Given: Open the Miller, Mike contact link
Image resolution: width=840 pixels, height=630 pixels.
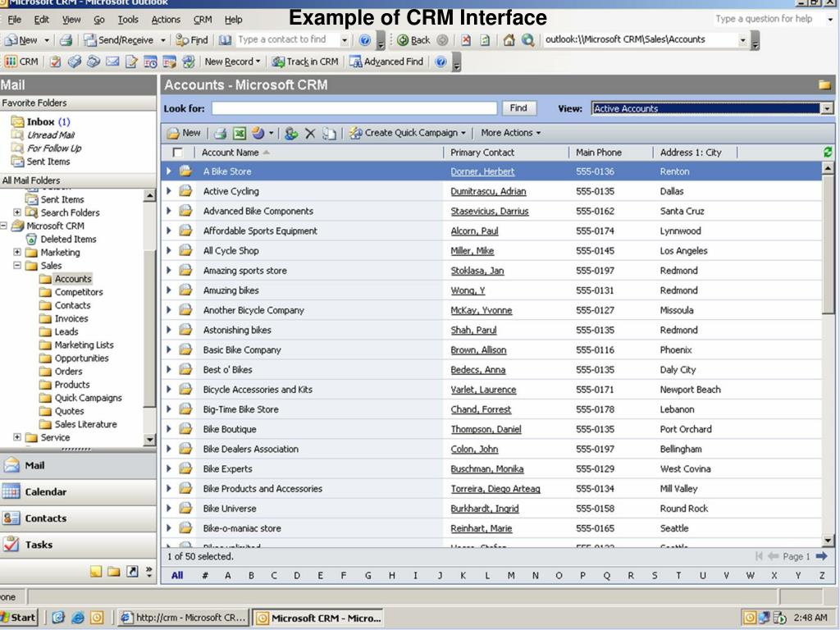Looking at the screenshot, I should tap(472, 251).
